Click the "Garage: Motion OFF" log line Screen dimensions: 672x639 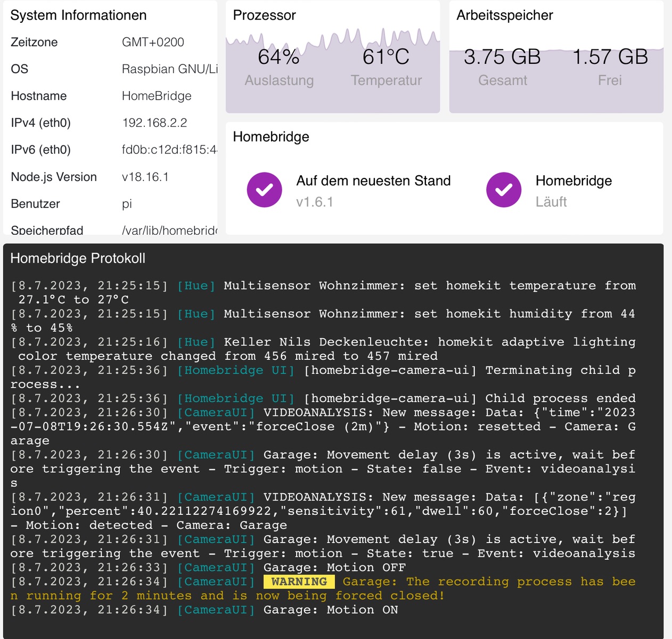(x=334, y=568)
